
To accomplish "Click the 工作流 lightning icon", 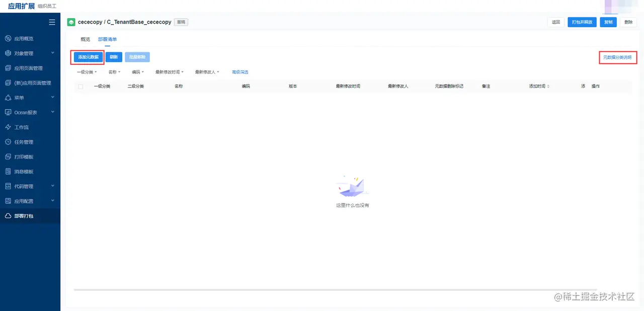I will (x=8, y=127).
